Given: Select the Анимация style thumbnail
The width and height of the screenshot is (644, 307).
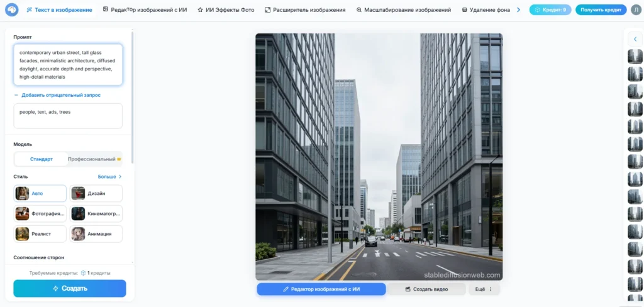Looking at the screenshot, I should coord(78,234).
